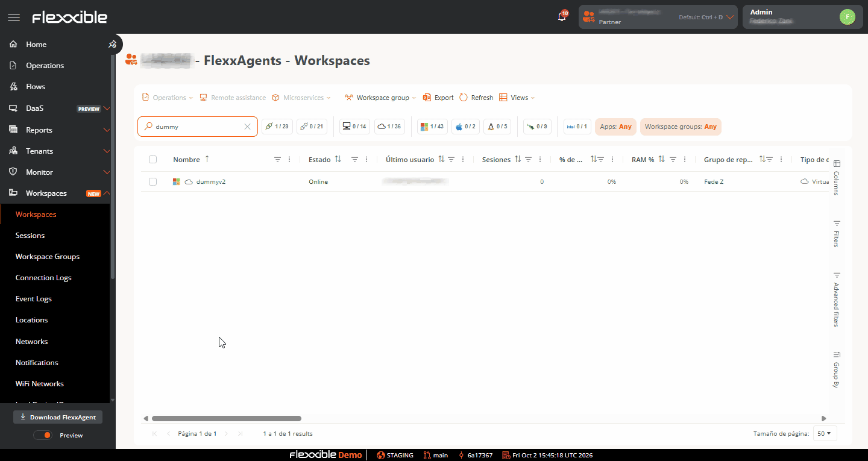The width and height of the screenshot is (868, 461).
Task: Open the notifications bell
Action: tap(562, 17)
